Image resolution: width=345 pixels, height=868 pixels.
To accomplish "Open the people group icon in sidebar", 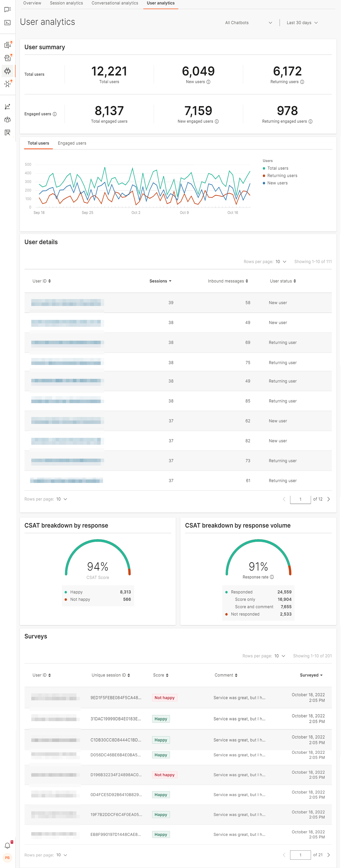I will point(7,120).
